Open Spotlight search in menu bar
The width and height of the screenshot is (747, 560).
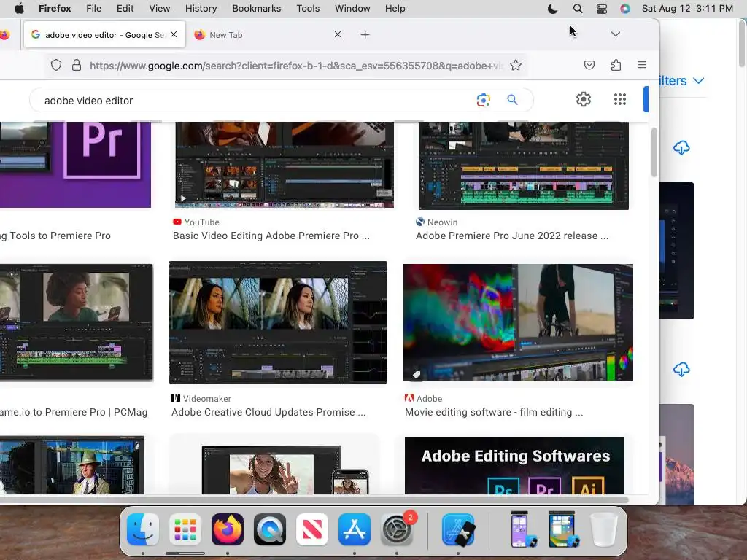pos(578,8)
